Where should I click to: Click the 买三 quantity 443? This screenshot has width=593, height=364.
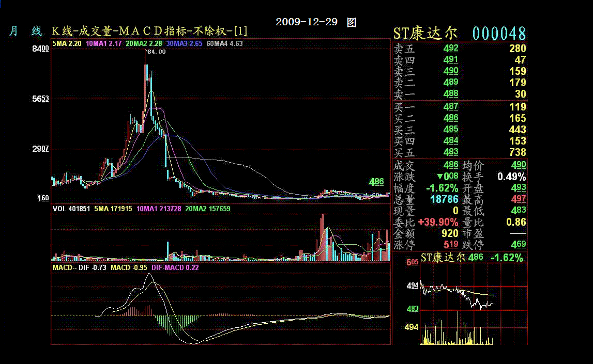(518, 130)
